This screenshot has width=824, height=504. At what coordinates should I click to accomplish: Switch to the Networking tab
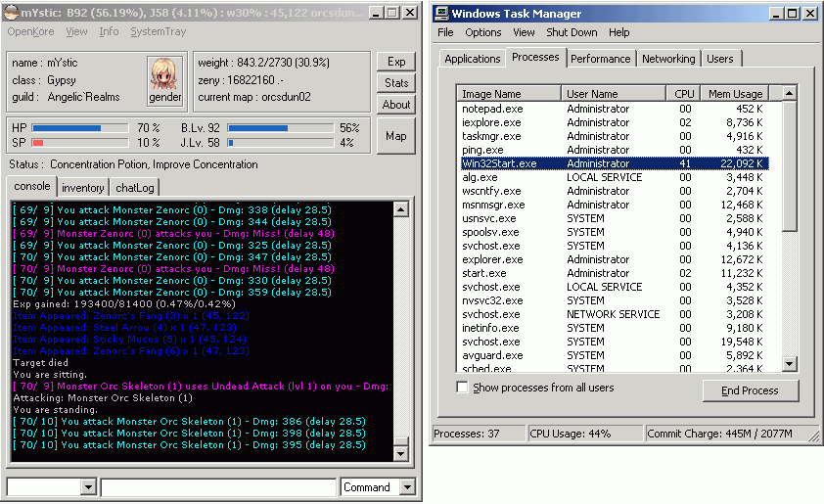click(x=668, y=59)
